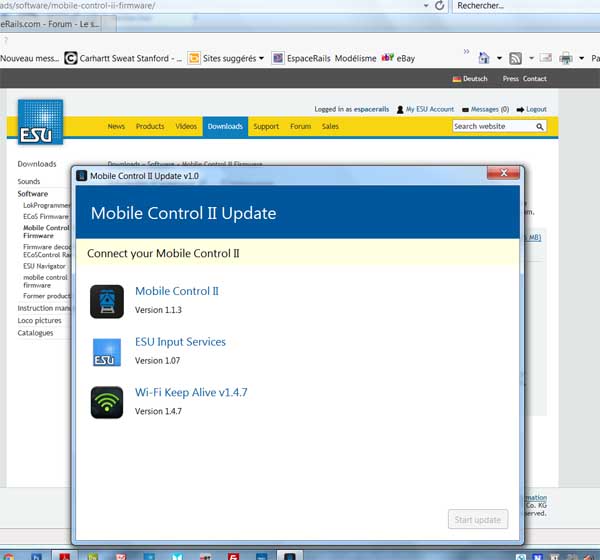The width and height of the screenshot is (600, 560).
Task: Click the printer icon in browser toolbar
Action: click(x=566, y=58)
